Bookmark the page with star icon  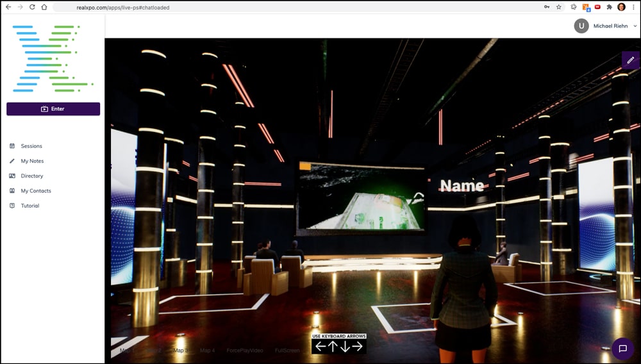coord(558,7)
